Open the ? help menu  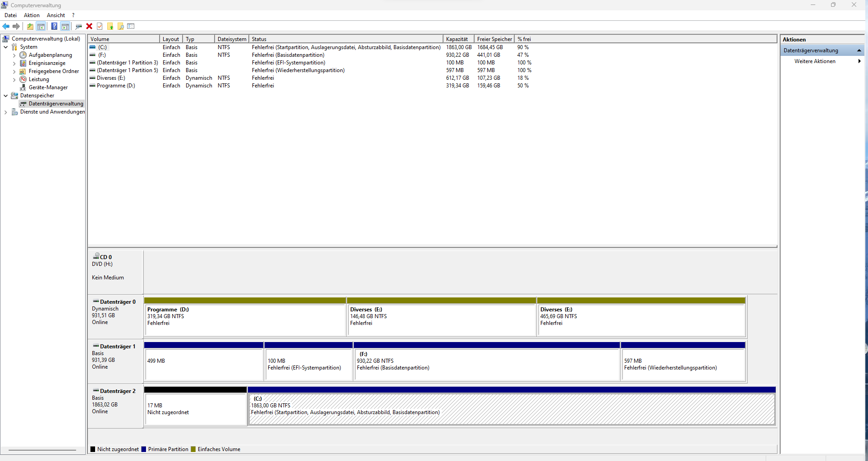click(73, 15)
